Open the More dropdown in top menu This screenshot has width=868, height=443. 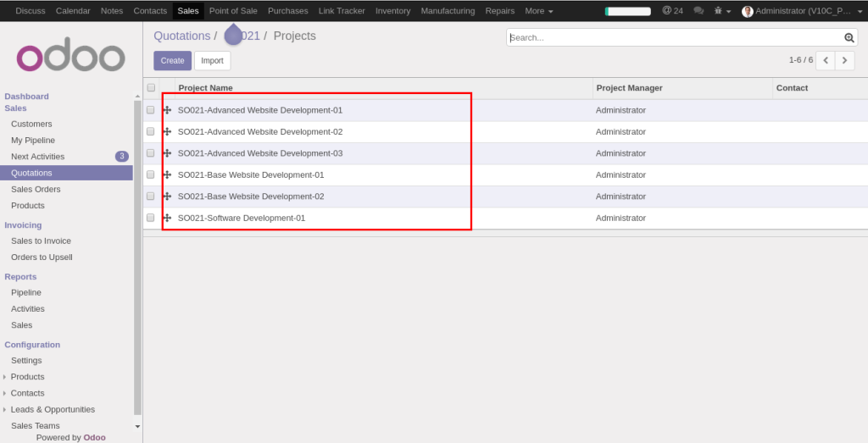pos(538,11)
